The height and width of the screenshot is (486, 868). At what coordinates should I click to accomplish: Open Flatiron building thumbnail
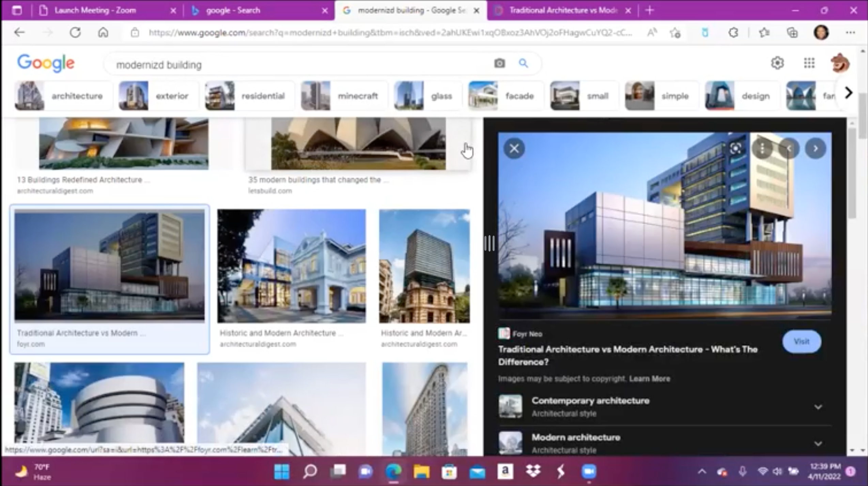424,408
